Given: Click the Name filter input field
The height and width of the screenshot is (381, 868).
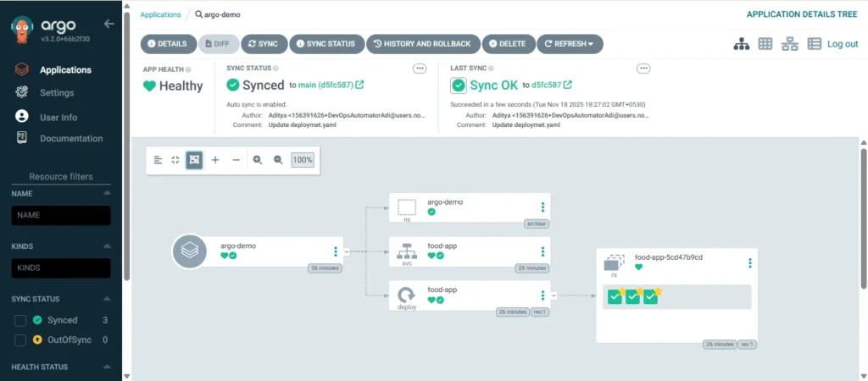Looking at the screenshot, I should [61, 216].
